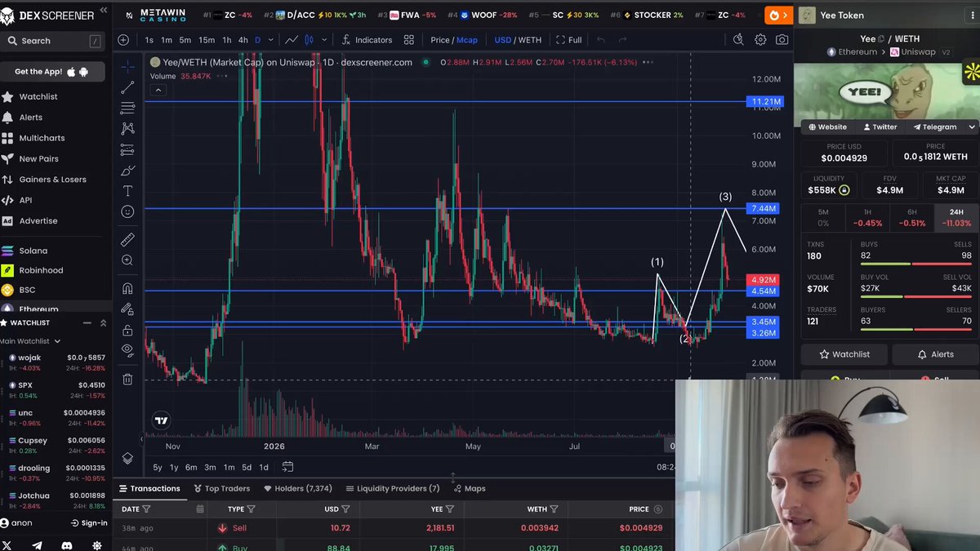The image size is (980, 551).
Task: Toggle Full screen chart mode
Action: 569,40
